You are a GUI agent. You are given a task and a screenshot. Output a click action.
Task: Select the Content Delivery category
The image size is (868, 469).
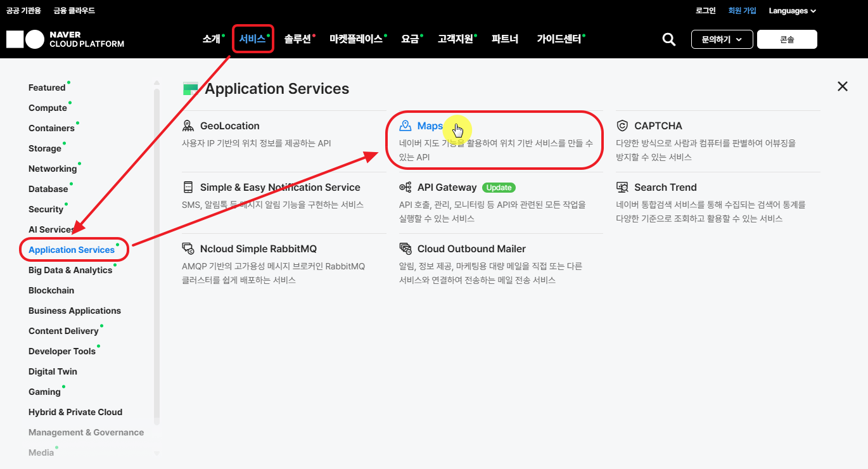pos(63,331)
